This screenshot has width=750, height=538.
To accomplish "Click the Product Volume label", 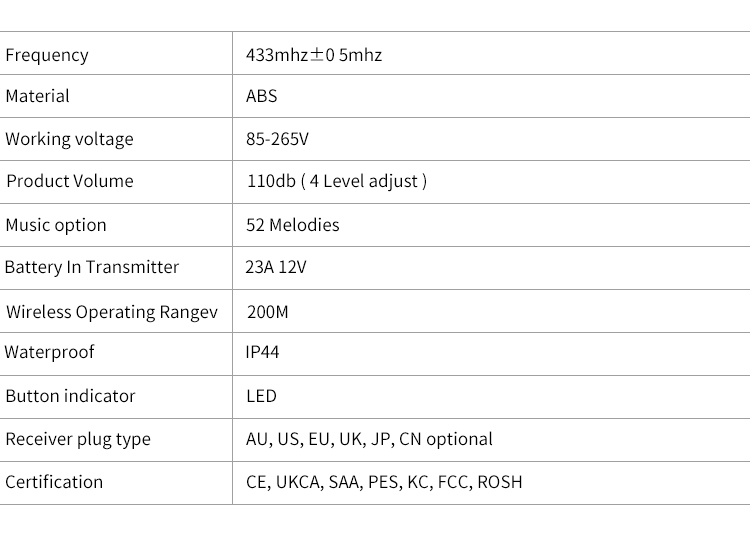I will tap(70, 181).
